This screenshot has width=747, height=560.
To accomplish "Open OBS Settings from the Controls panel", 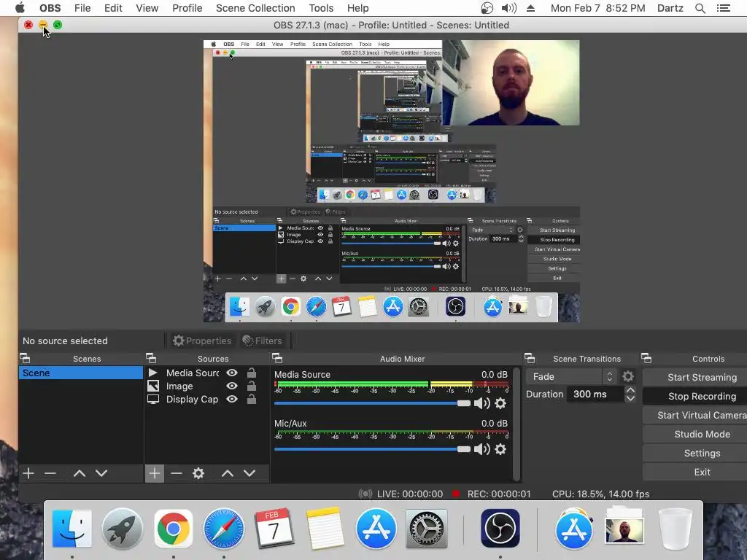I will [694, 454].
